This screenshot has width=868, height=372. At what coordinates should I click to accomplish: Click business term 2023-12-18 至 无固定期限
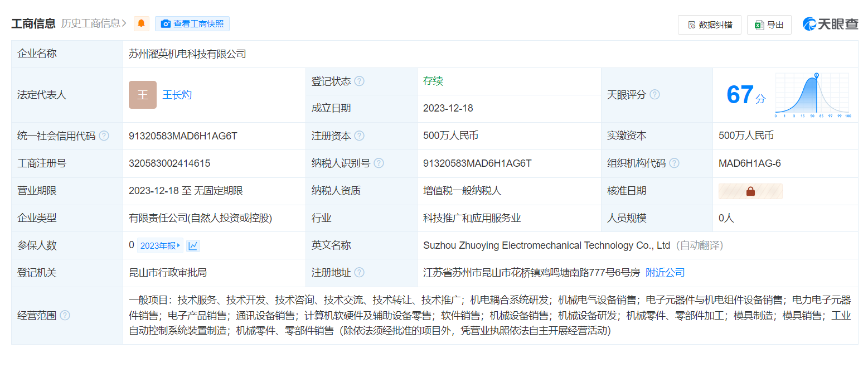(186, 191)
